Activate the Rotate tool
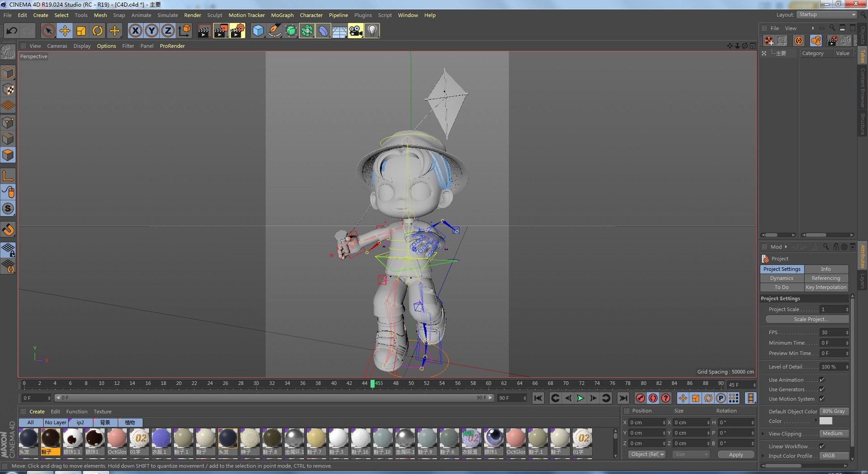The width and height of the screenshot is (868, 474). 97,31
